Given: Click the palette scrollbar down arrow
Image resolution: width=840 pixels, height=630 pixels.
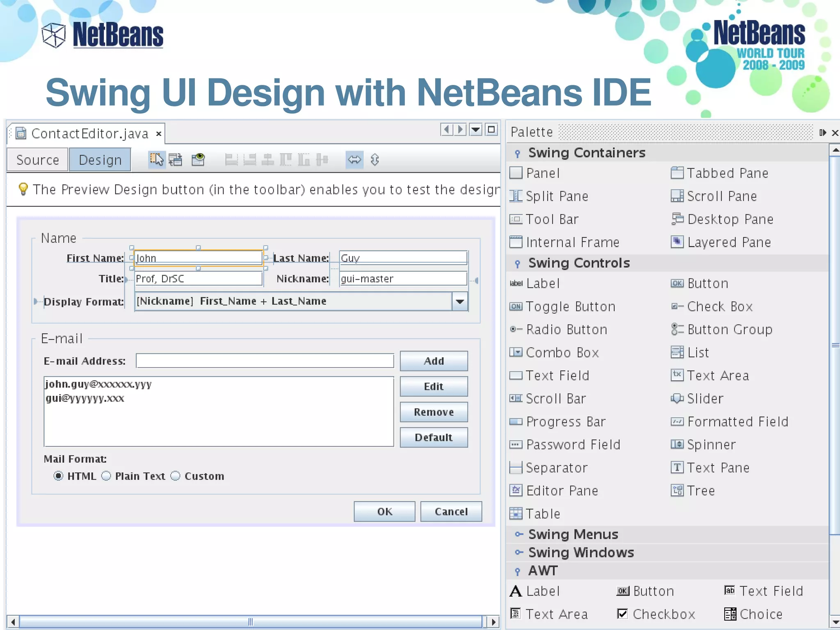Looking at the screenshot, I should [835, 622].
